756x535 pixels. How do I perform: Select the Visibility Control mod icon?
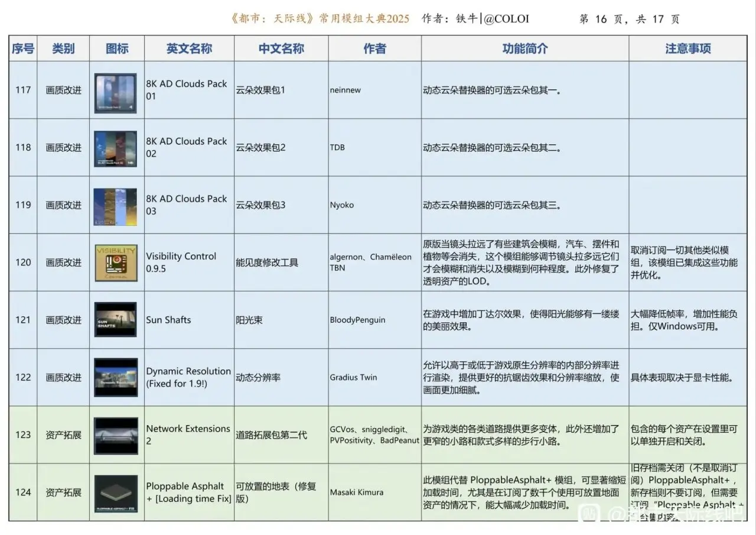(116, 262)
